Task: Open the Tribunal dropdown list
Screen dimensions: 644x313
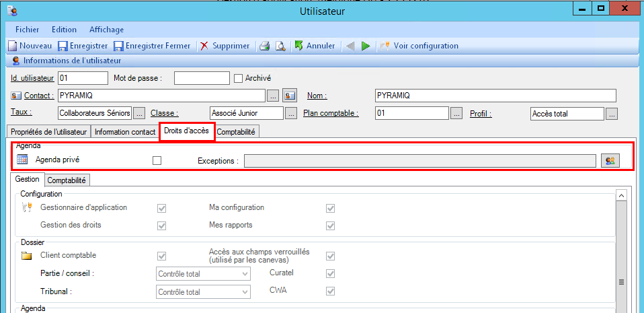Action: pos(244,292)
